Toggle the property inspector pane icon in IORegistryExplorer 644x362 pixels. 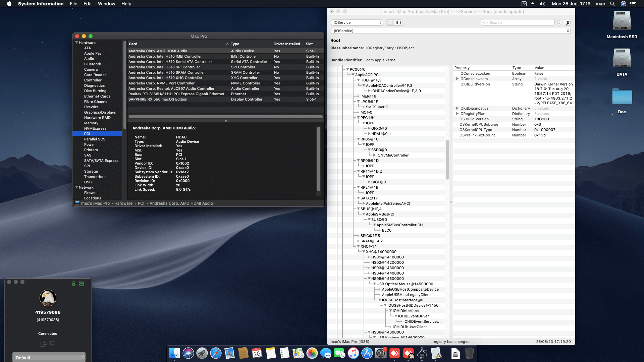point(567,22)
